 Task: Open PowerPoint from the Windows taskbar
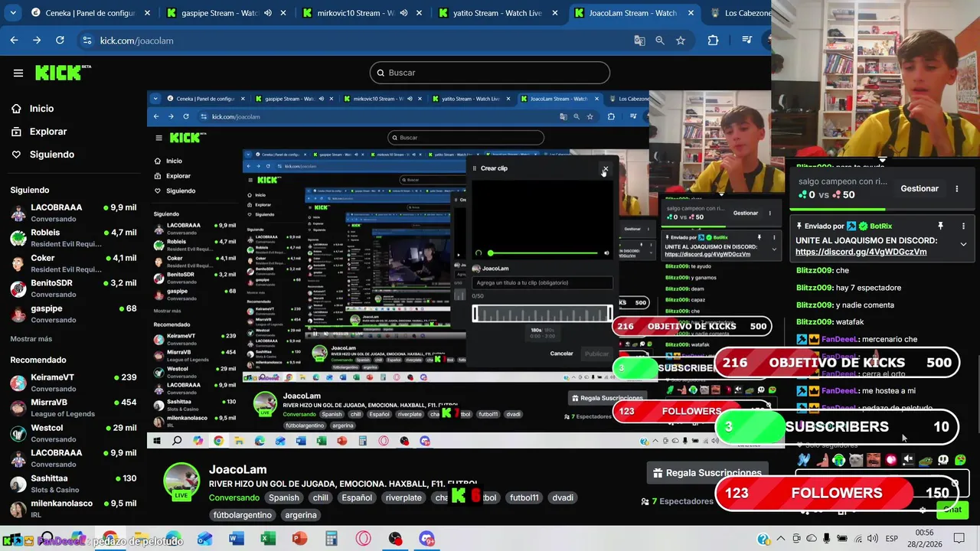[x=299, y=539]
